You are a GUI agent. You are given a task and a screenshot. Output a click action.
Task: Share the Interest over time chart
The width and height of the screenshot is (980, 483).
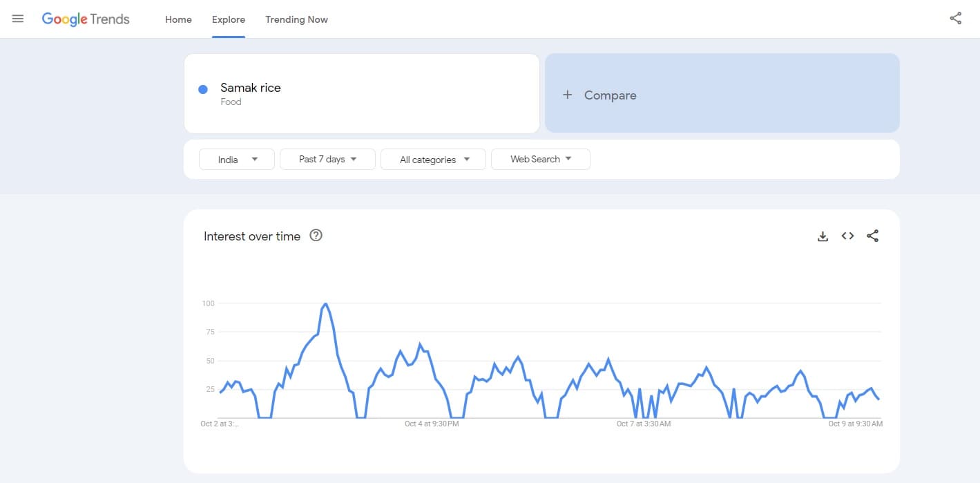pyautogui.click(x=873, y=236)
